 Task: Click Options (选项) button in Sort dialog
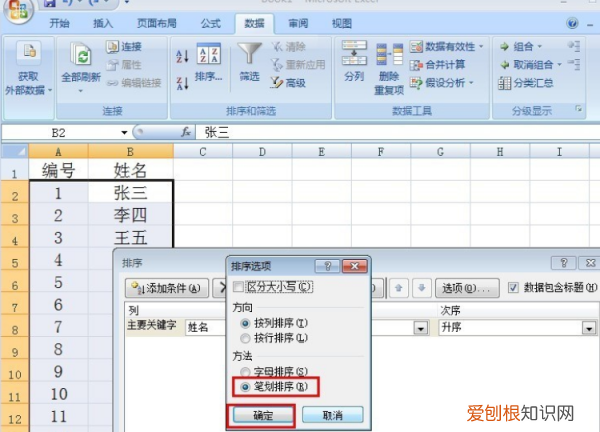(x=467, y=288)
